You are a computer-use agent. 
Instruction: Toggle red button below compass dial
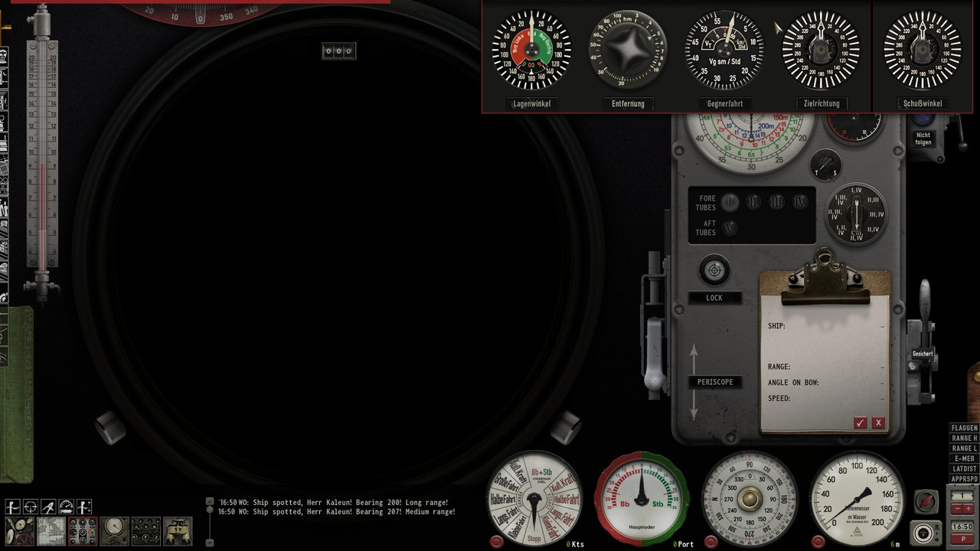[x=710, y=542]
